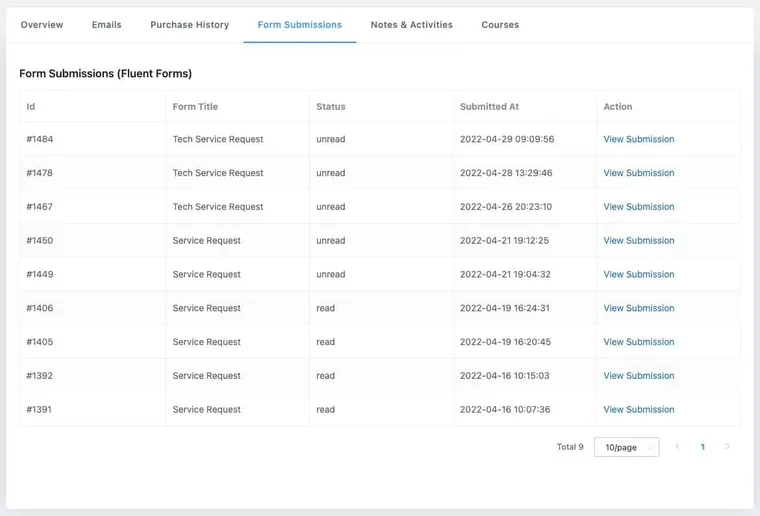Go to the Courses tab
Image resolution: width=760 pixels, height=516 pixels.
click(x=500, y=25)
